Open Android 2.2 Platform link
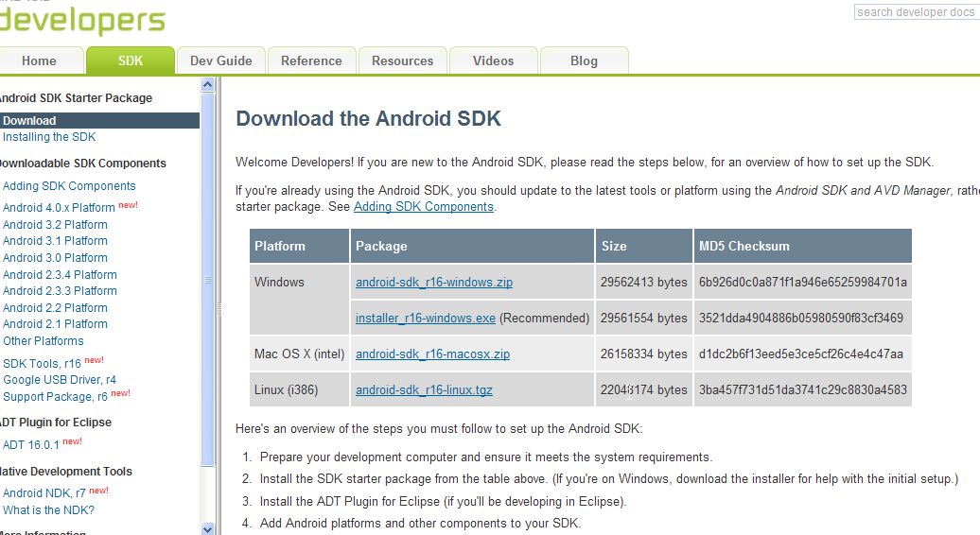 (x=55, y=308)
